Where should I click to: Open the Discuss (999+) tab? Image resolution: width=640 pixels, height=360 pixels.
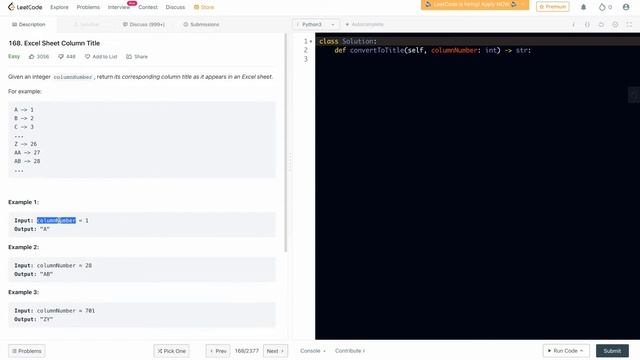coord(144,24)
